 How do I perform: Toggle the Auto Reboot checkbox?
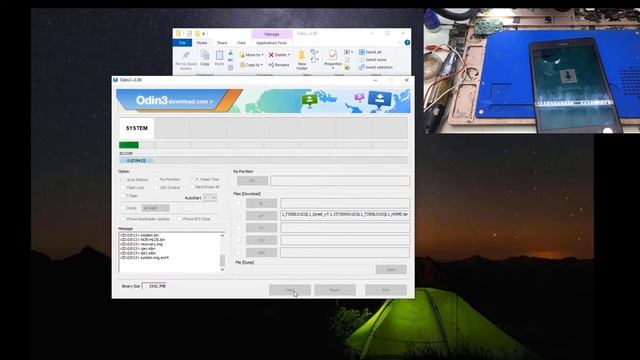coord(122,180)
